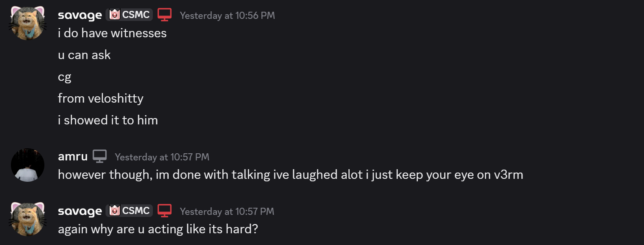
Task: Click the "from veloshitty" message line
Action: (100, 98)
